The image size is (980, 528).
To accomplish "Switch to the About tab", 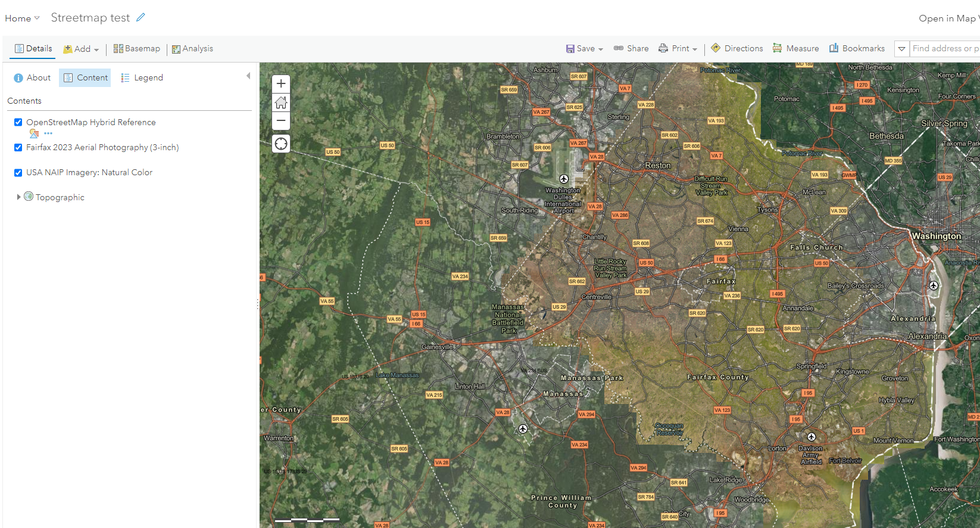I will (x=32, y=77).
